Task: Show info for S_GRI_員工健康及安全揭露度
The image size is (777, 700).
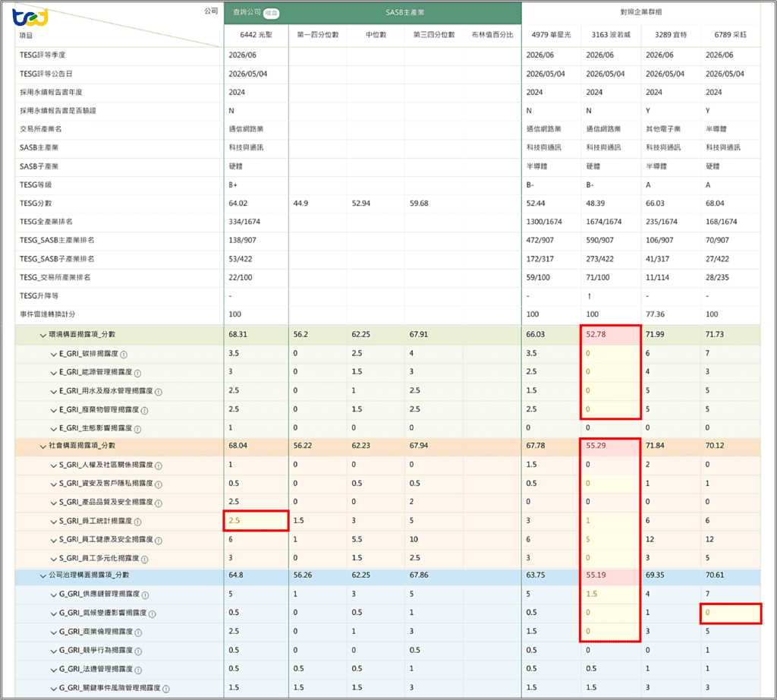Action: click(159, 540)
